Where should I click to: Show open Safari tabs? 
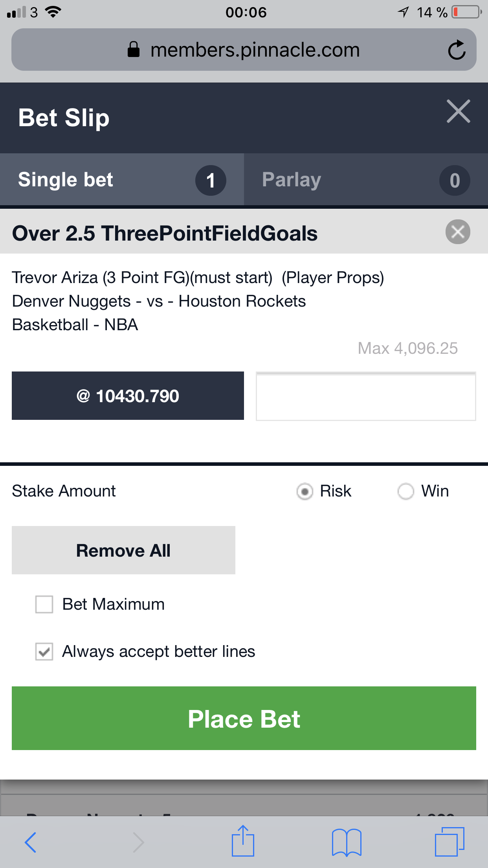[x=449, y=842]
